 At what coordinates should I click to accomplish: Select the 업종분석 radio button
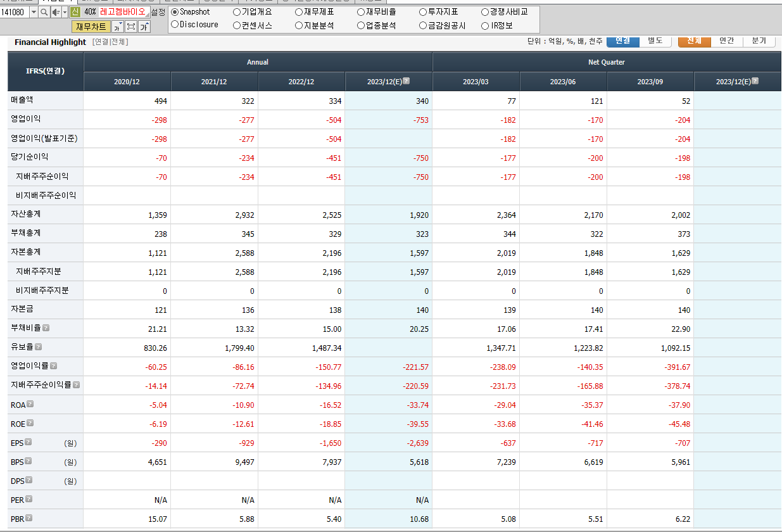361,25
